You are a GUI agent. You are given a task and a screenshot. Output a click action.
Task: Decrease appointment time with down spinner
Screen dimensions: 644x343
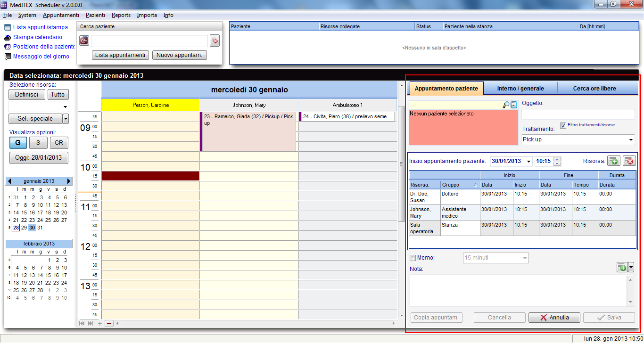pos(557,163)
